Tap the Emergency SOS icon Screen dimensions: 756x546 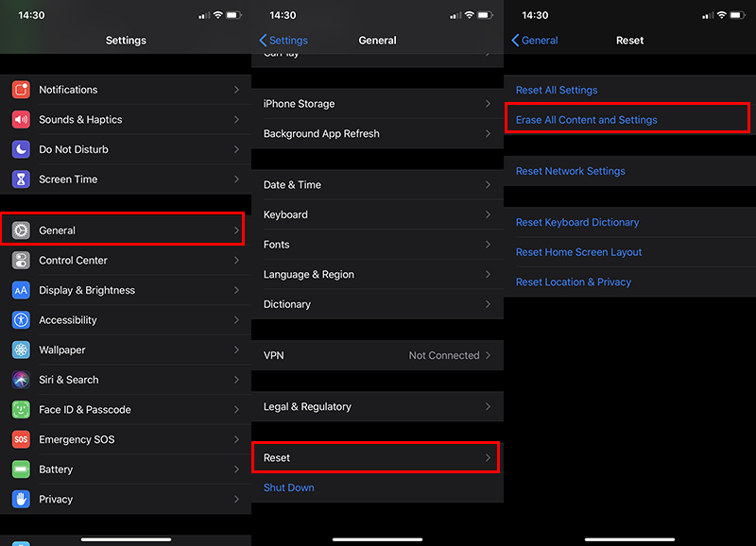click(x=21, y=439)
